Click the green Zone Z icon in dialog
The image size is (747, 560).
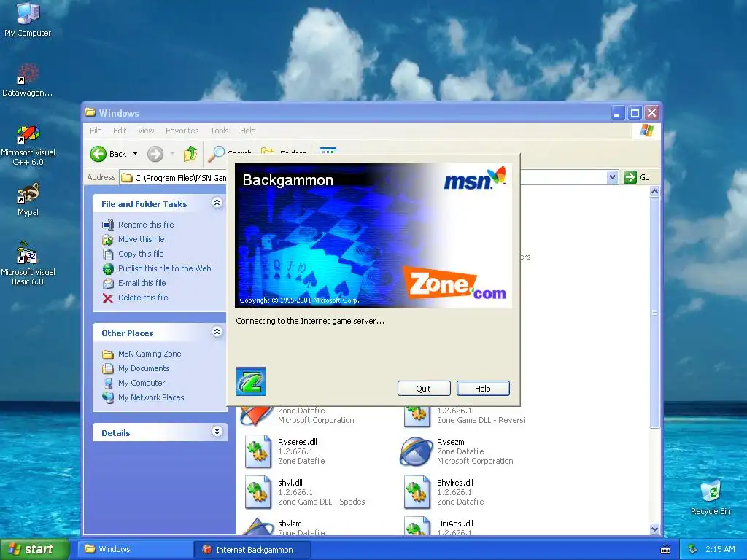click(251, 381)
